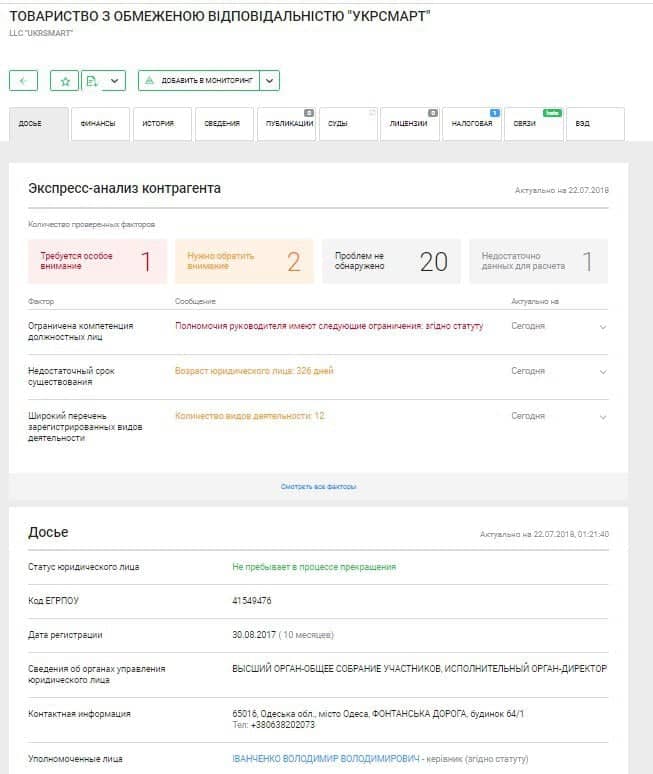Expand Широкий перечень видов деятельности row
Image resolution: width=653 pixels, height=774 pixels.
(603, 417)
